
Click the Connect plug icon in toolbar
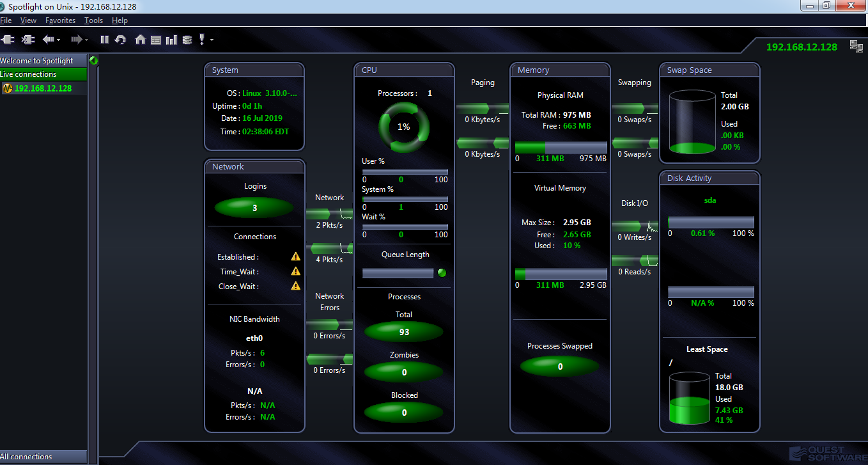8,40
